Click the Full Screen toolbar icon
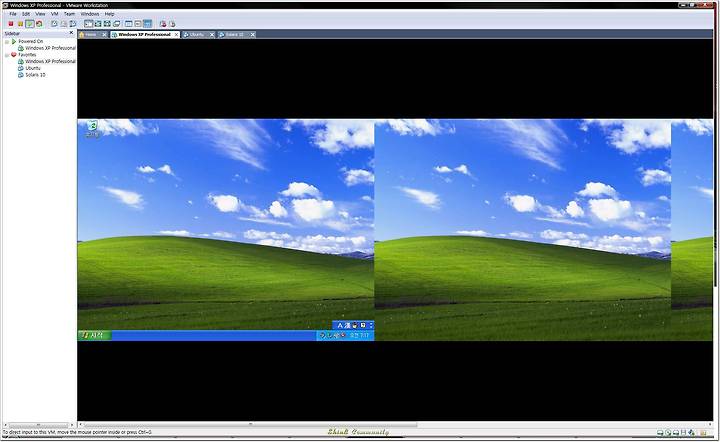Image resolution: width=720 pixels, height=442 pixels. (107, 24)
